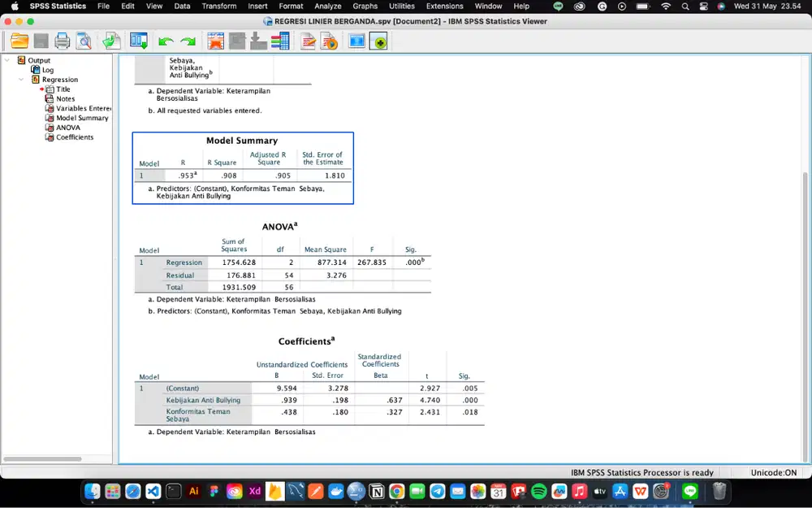Image resolution: width=812 pixels, height=508 pixels.
Task: Open Spotify from the dock
Action: (x=538, y=491)
